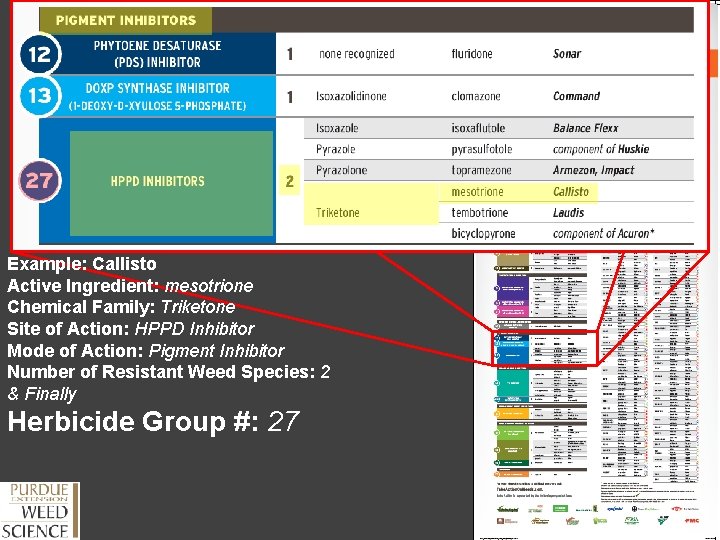This screenshot has height=540, width=720.
Task: Click the 'Active Ingredient: mesotrione' line
Action: click(x=130, y=286)
